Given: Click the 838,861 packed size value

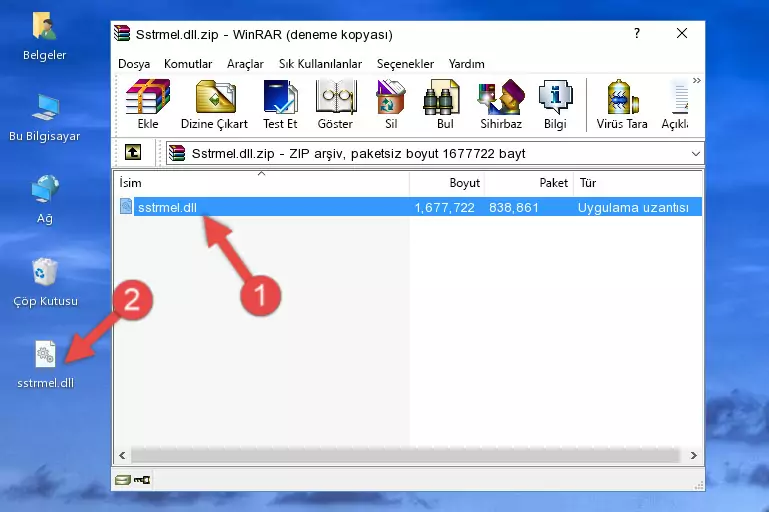Looking at the screenshot, I should tap(513, 207).
